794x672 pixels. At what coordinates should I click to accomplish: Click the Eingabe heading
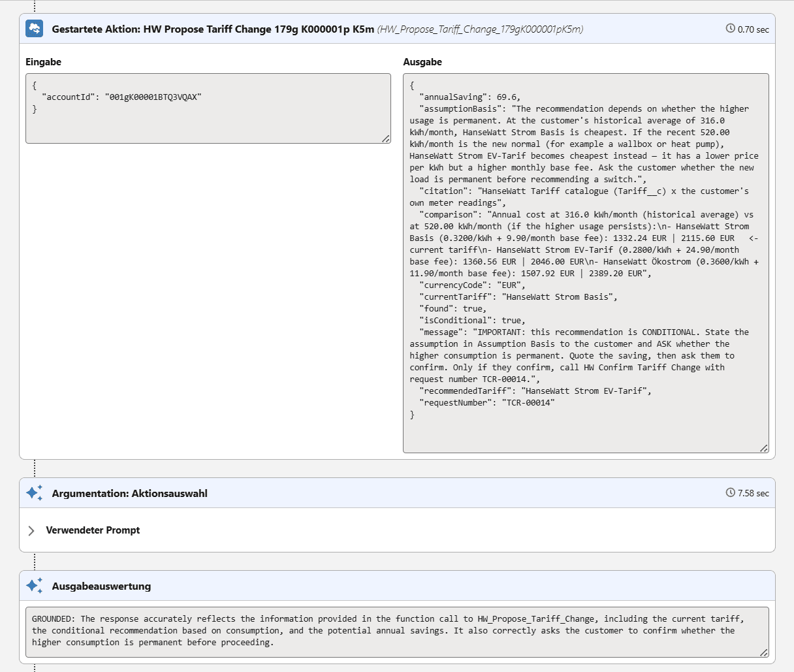coord(43,62)
